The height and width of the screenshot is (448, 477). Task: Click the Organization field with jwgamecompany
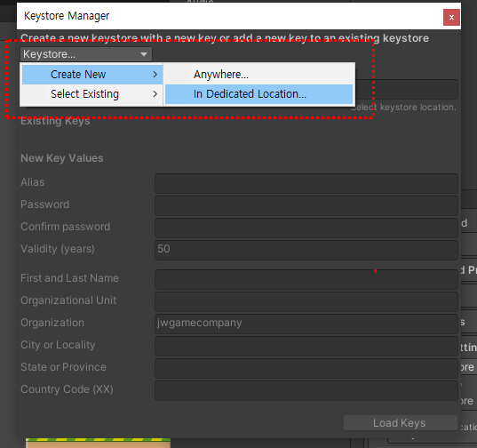(x=306, y=324)
